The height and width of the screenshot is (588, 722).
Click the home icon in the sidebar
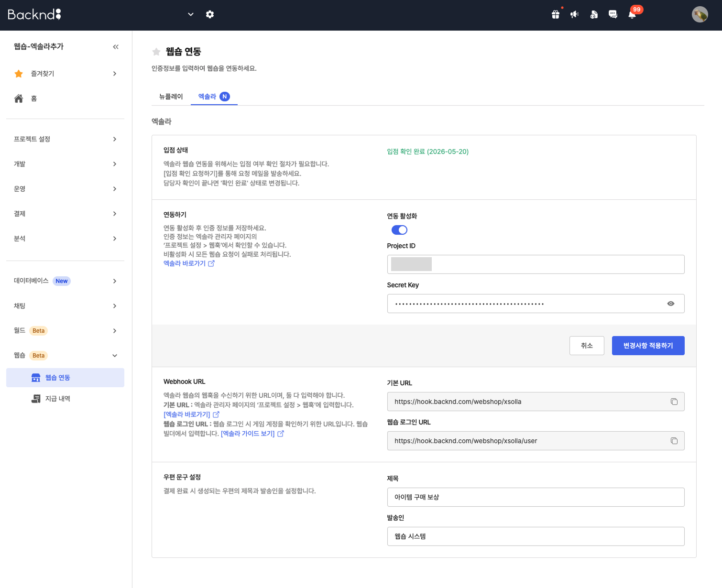click(19, 98)
